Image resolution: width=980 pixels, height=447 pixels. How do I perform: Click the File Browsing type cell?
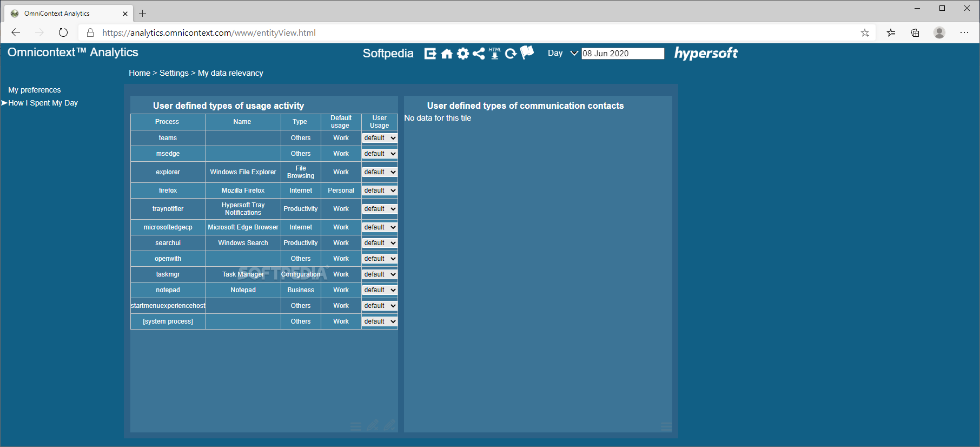tap(301, 172)
